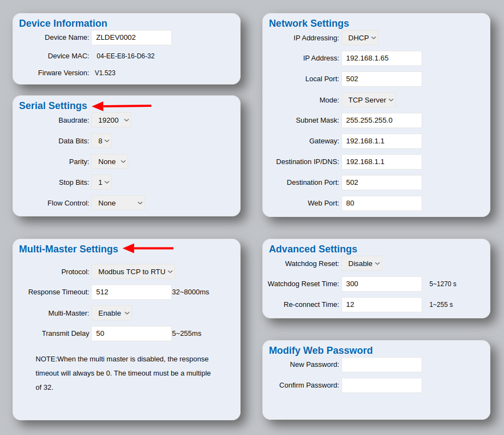The image size is (504, 435).
Task: Click the New Password input field
Action: coord(382,365)
